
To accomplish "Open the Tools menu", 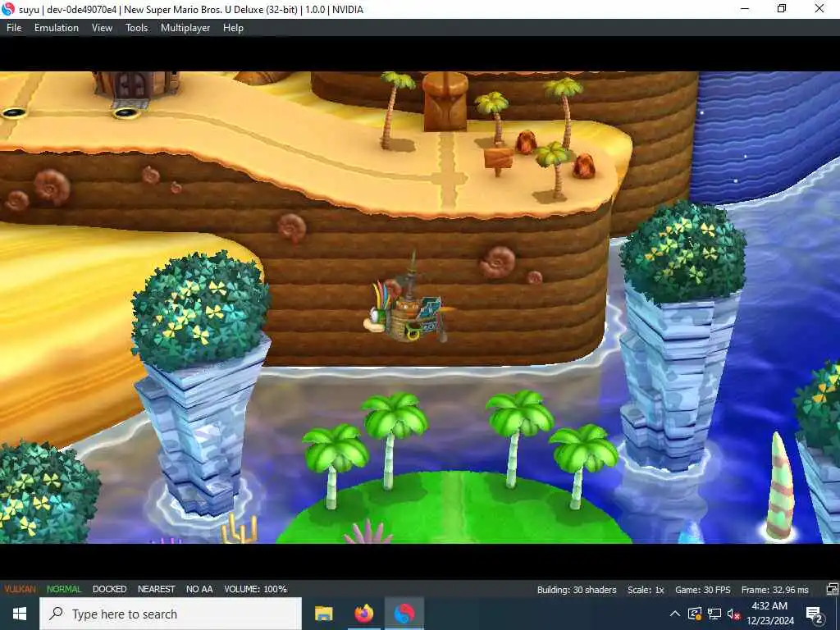I will click(137, 28).
